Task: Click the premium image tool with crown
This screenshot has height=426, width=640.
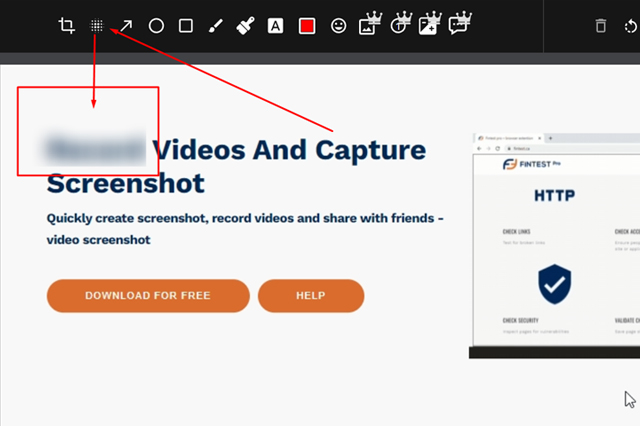Action: (368, 26)
